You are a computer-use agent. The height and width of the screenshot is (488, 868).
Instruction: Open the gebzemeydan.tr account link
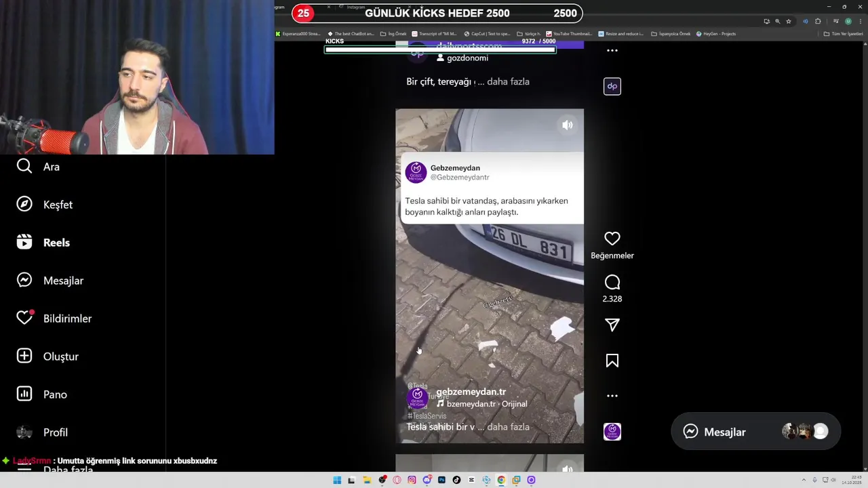471,392
